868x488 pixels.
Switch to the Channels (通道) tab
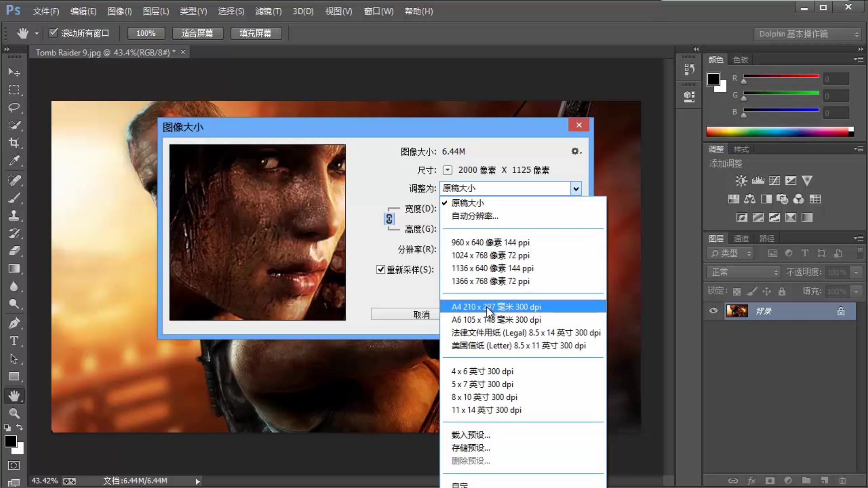[x=741, y=239]
